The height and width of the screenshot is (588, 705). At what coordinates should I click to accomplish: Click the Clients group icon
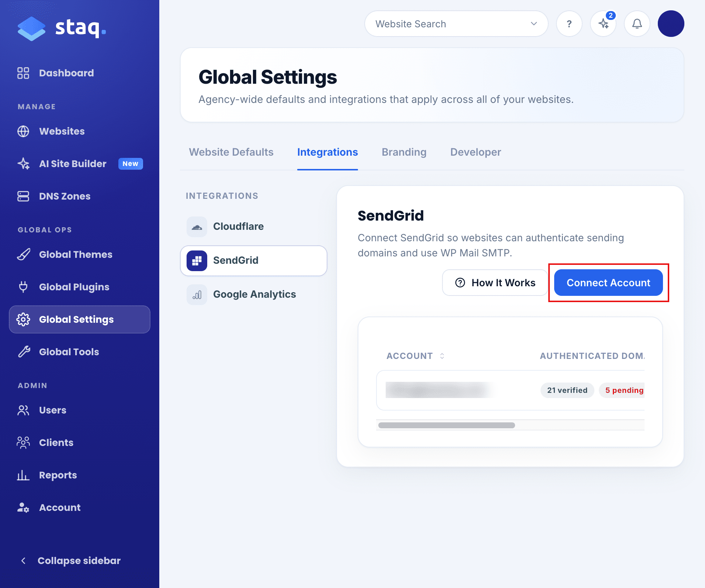click(x=23, y=443)
